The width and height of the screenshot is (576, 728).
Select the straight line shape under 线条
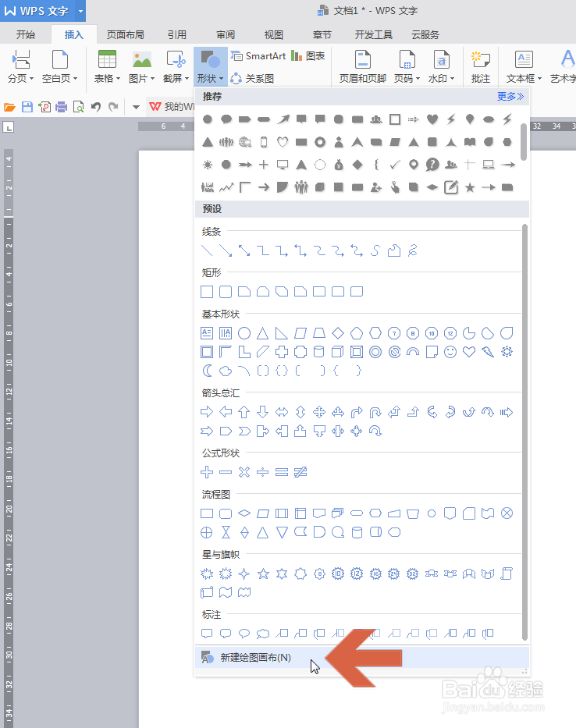tap(207, 250)
